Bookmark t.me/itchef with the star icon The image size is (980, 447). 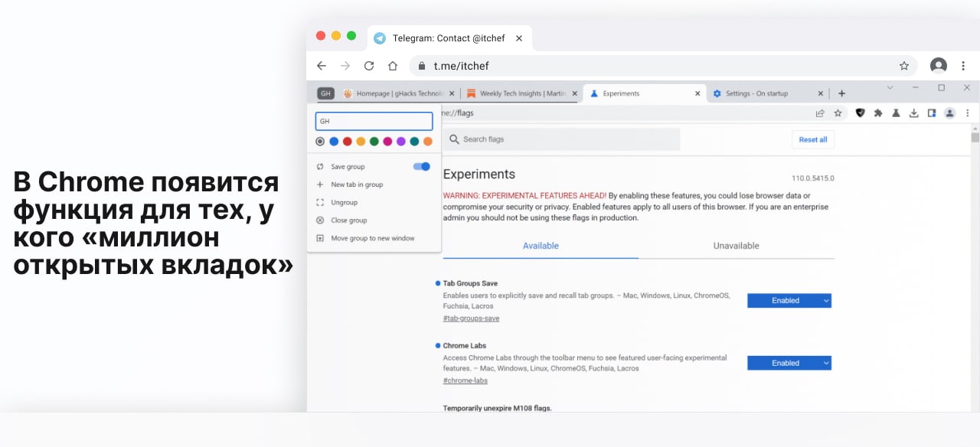[904, 66]
